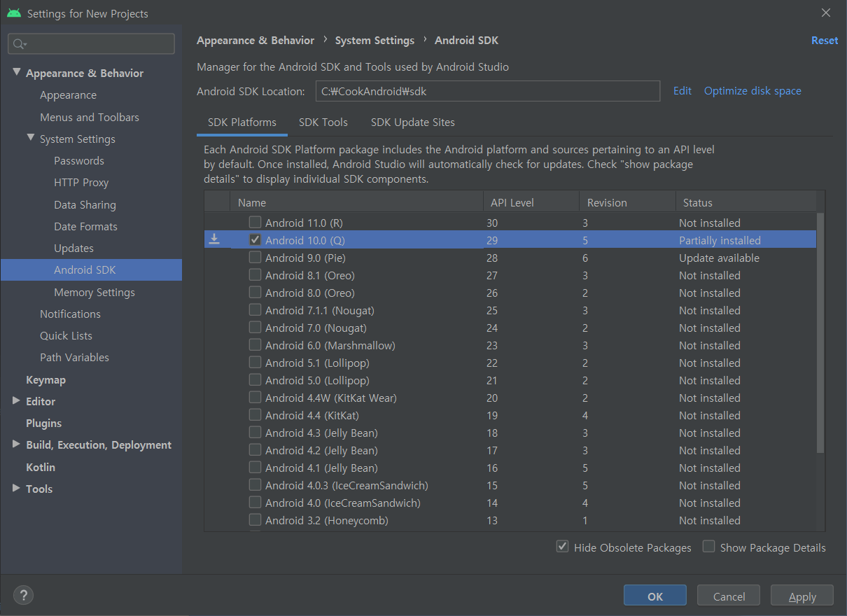Open Notifications settings
847x616 pixels.
(70, 314)
